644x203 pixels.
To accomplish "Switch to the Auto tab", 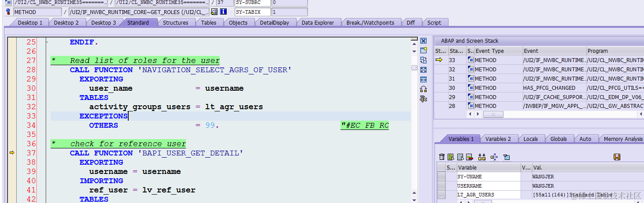I will click(x=585, y=139).
